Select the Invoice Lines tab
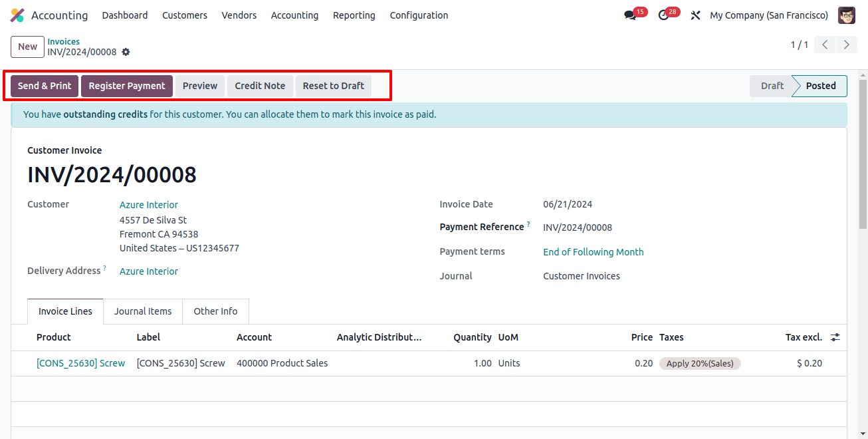The image size is (868, 439). 66,311
